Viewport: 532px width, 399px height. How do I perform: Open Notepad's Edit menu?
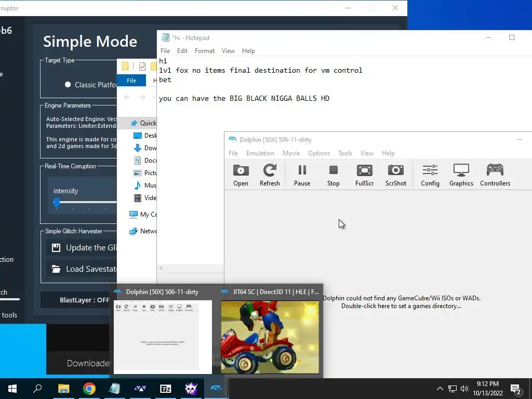click(x=182, y=50)
